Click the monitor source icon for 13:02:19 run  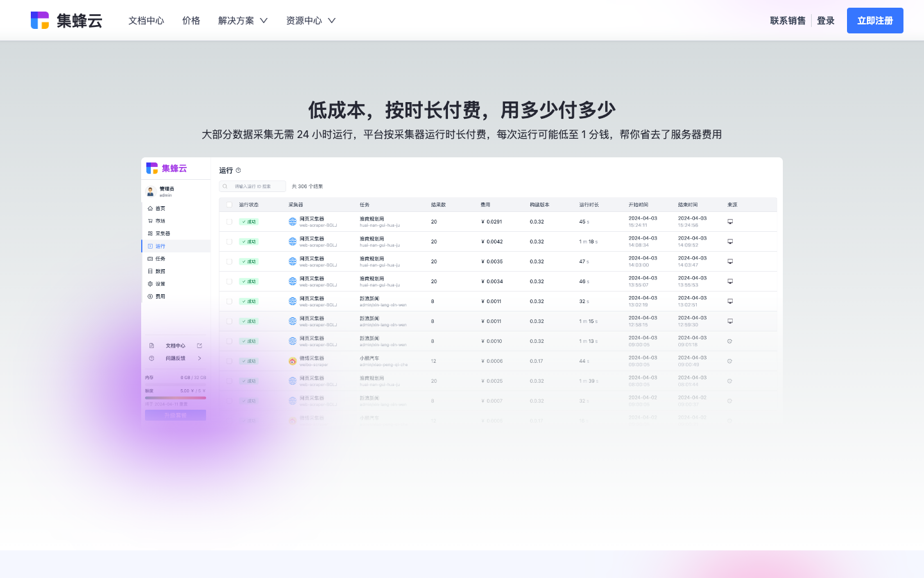(x=730, y=301)
